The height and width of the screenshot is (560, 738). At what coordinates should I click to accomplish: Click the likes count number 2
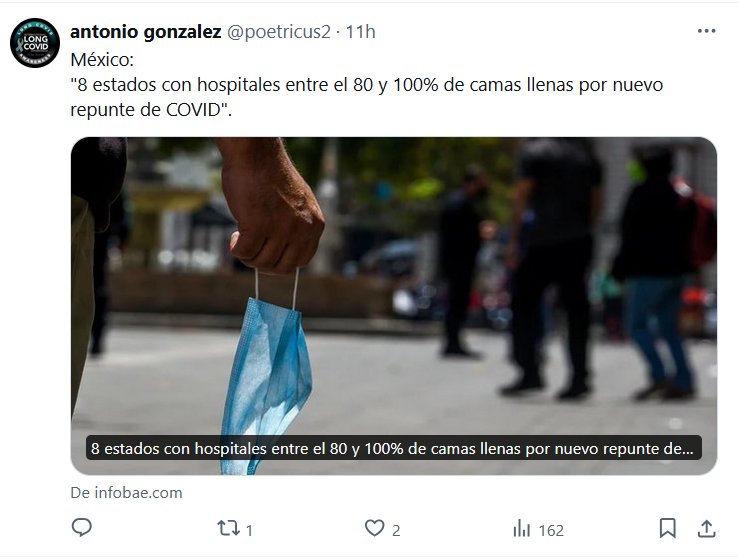point(396,530)
